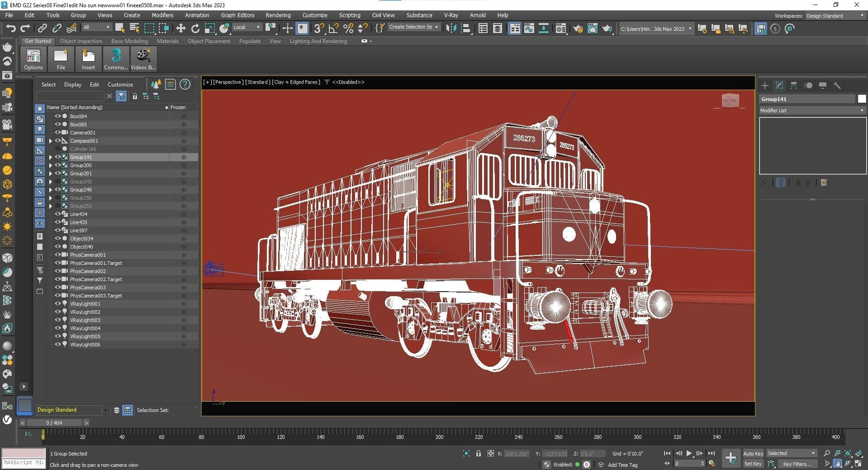Hide Line434 with its eye icon
The height and width of the screenshot is (470, 868).
[x=57, y=214]
